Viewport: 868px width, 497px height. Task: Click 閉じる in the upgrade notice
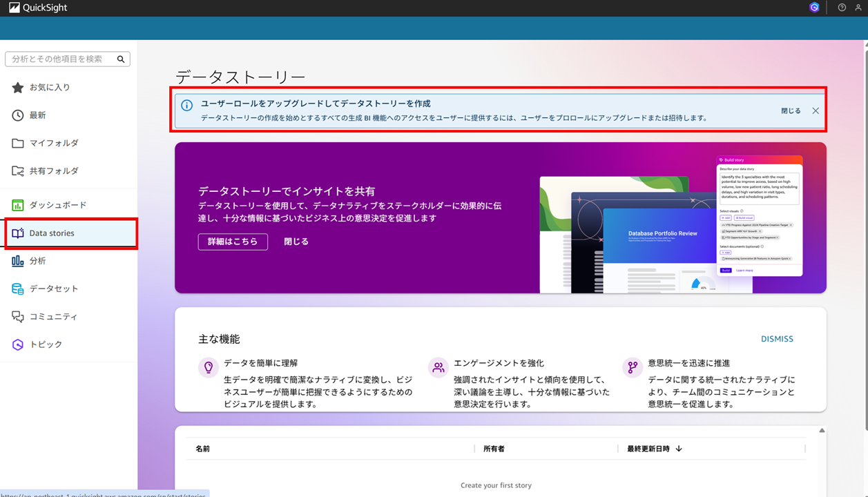pos(791,110)
